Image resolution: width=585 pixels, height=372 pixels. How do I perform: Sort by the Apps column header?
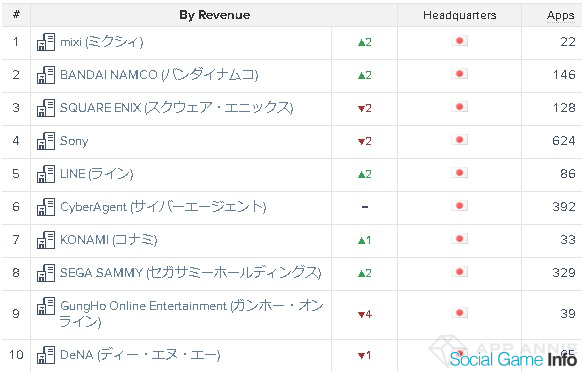click(x=560, y=15)
